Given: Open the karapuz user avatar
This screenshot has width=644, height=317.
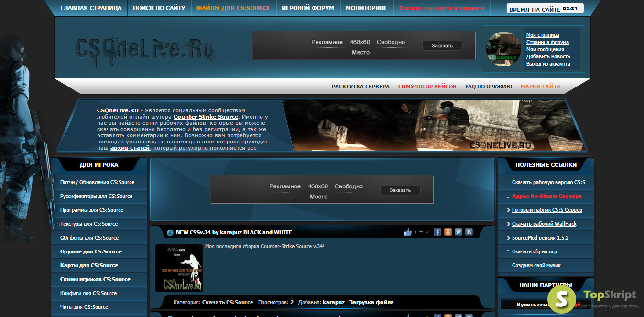Looking at the screenshot, I should [x=503, y=49].
